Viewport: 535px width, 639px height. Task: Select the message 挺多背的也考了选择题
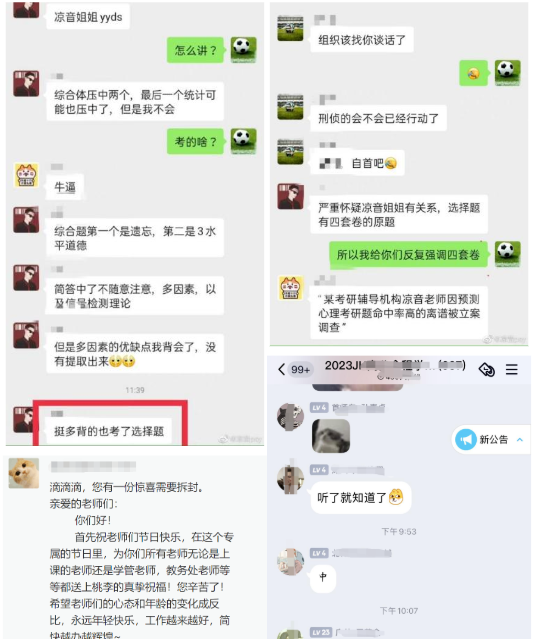pyautogui.click(x=109, y=431)
